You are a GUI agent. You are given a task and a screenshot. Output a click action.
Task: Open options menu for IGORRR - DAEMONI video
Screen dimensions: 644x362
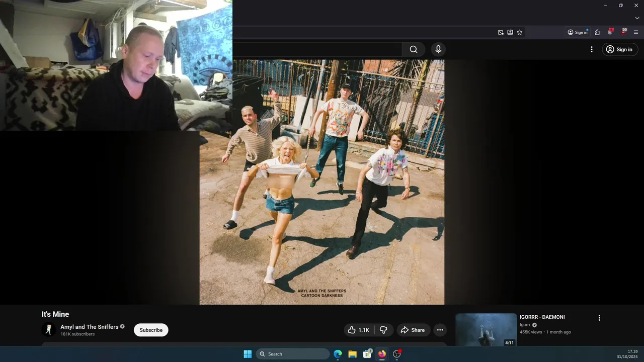(x=599, y=318)
